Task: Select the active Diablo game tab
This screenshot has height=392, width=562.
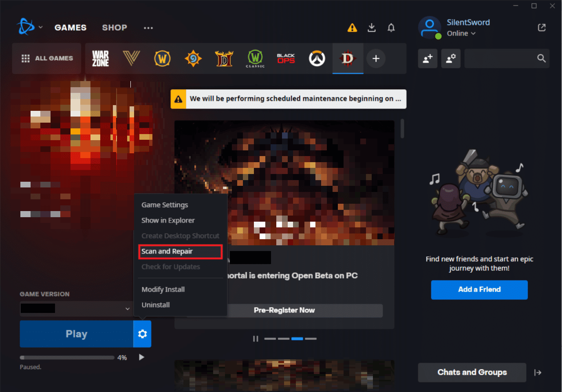Action: tap(348, 59)
